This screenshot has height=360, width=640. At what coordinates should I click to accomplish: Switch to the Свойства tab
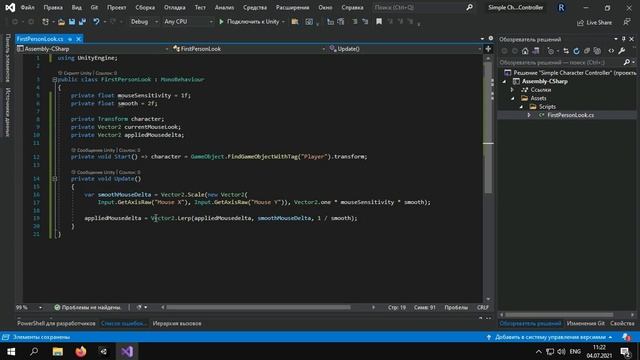[x=622, y=323]
